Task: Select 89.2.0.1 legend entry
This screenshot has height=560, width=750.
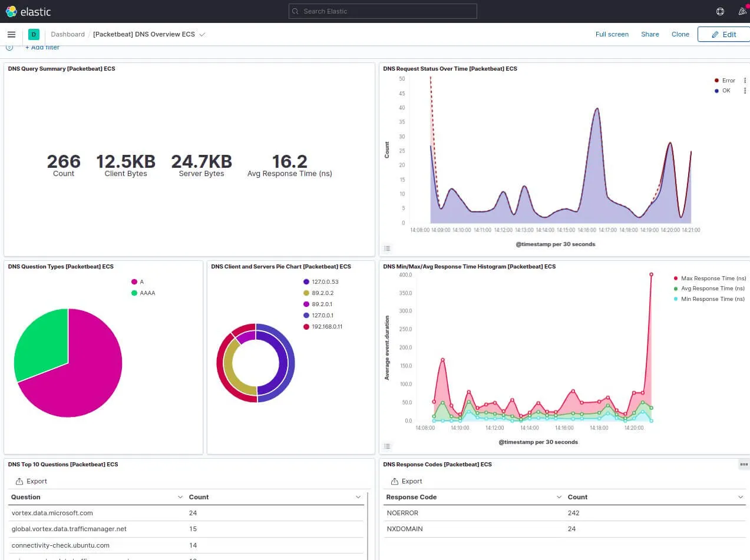Action: point(318,304)
